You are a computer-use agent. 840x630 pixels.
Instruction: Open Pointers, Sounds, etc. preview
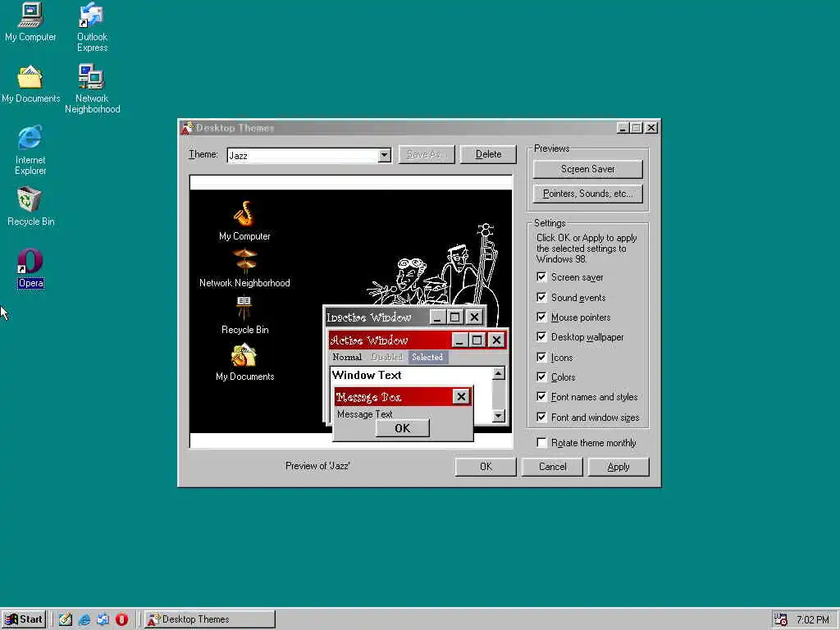pos(587,194)
